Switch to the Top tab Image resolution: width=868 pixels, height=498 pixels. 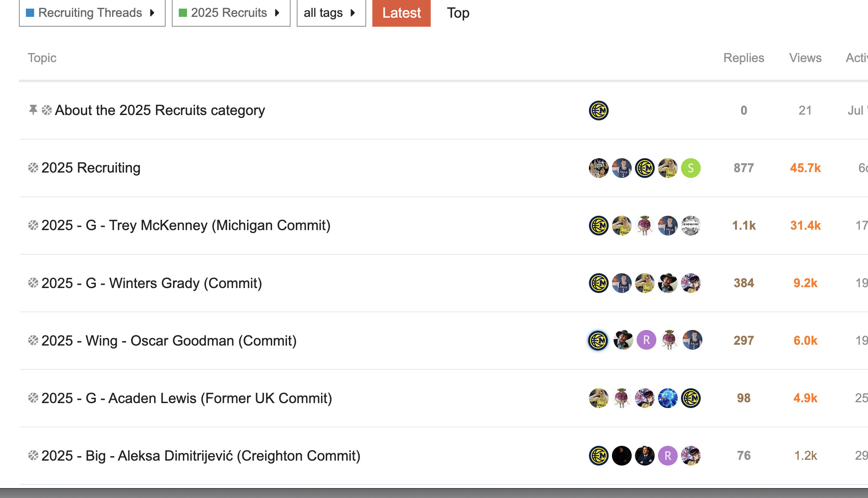point(458,13)
